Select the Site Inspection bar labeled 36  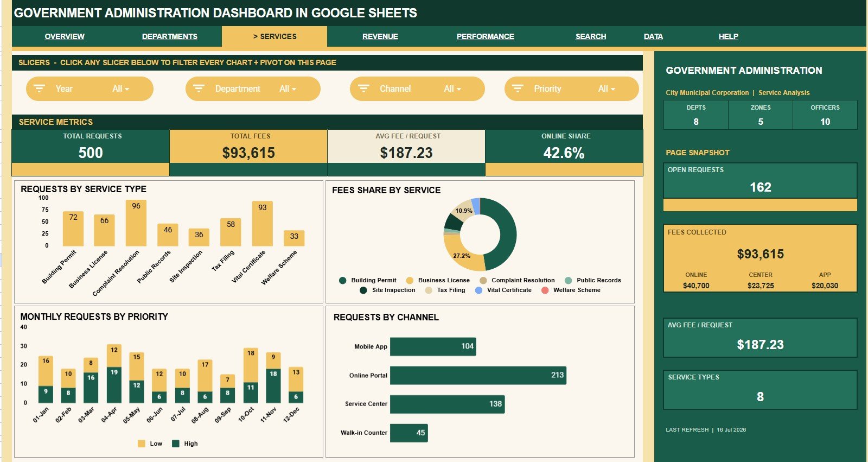click(199, 237)
